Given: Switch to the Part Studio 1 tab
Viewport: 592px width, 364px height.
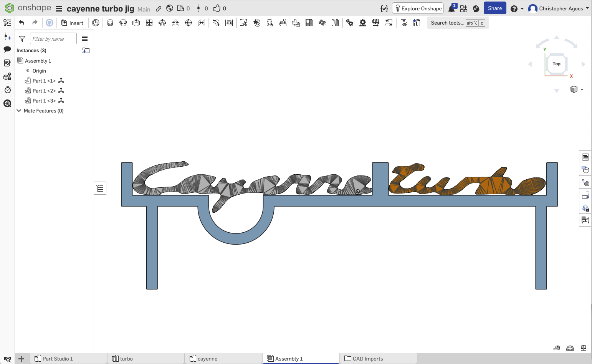Looking at the screenshot, I should click(57, 359).
